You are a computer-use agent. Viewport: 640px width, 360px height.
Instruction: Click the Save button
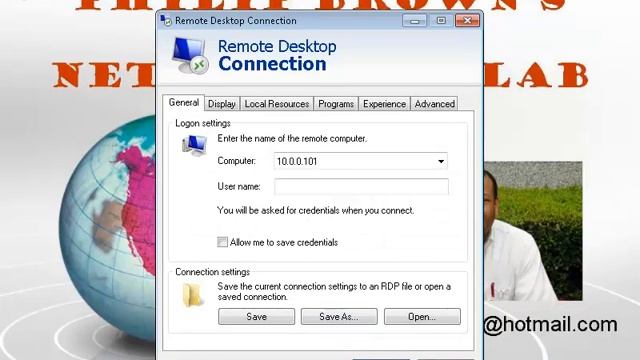[x=256, y=317]
